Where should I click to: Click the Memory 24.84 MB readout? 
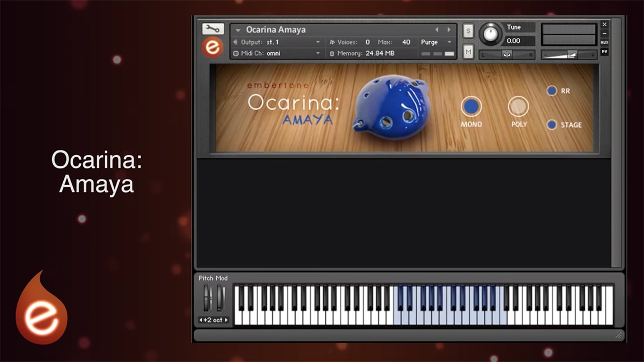click(x=380, y=53)
